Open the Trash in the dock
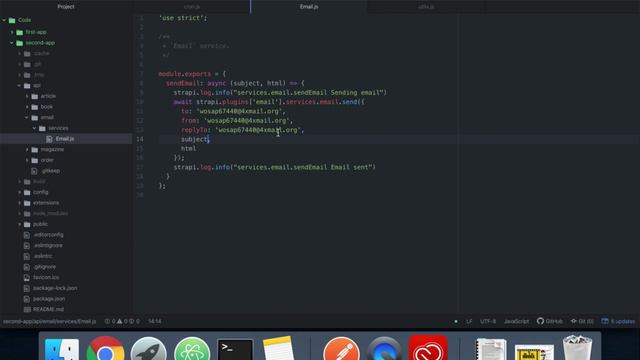The height and width of the screenshot is (360, 640). tap(577, 348)
